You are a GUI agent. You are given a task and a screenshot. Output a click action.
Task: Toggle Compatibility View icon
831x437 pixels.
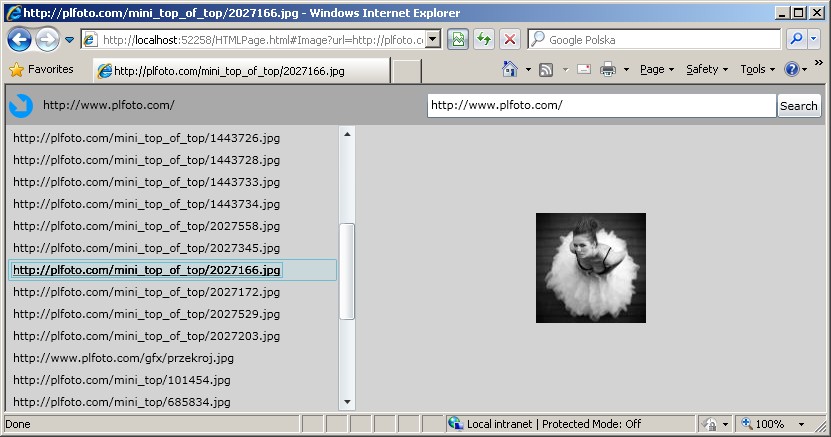pos(458,39)
